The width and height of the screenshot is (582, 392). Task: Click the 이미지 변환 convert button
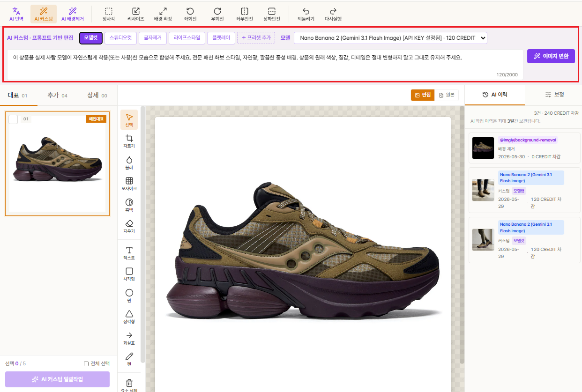click(x=551, y=56)
